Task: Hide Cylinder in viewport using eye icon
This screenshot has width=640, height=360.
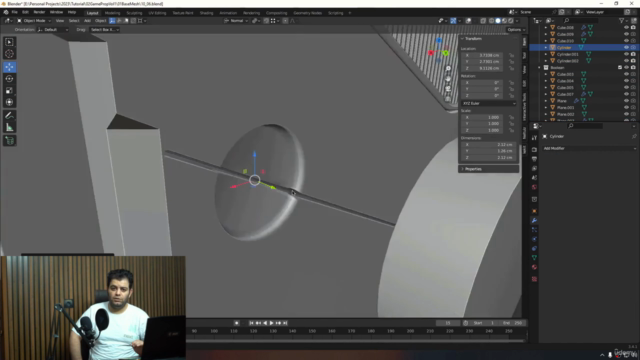Action: click(x=627, y=47)
